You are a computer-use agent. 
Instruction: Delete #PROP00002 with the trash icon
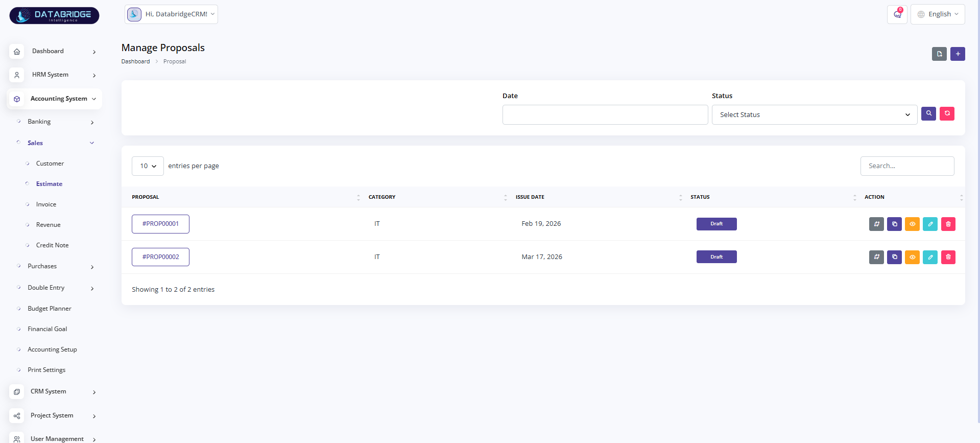click(x=948, y=257)
